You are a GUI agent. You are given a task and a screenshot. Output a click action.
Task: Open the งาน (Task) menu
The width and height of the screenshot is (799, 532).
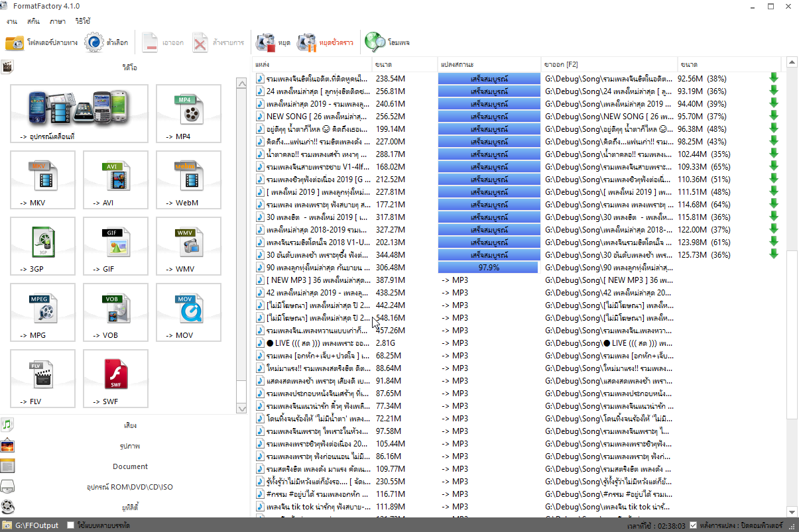point(12,21)
